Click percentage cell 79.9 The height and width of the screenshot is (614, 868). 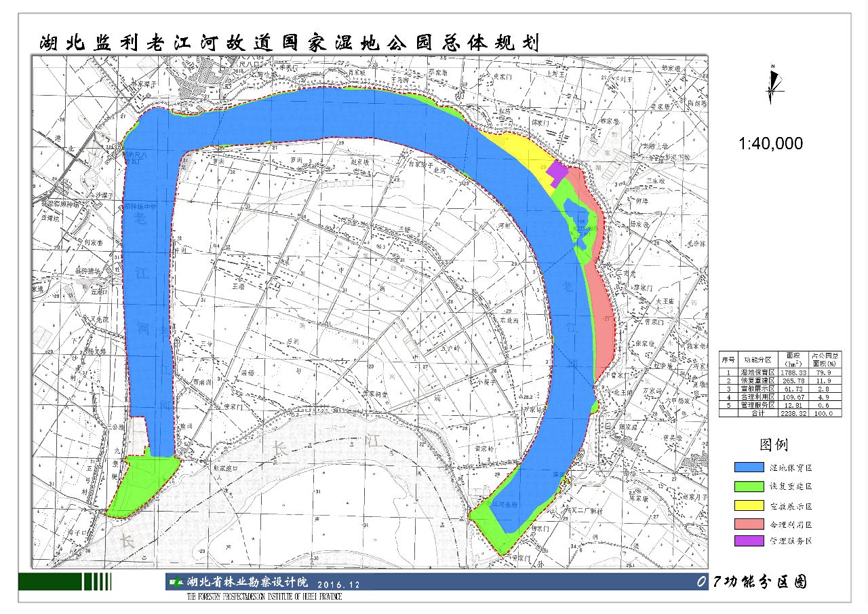click(825, 372)
